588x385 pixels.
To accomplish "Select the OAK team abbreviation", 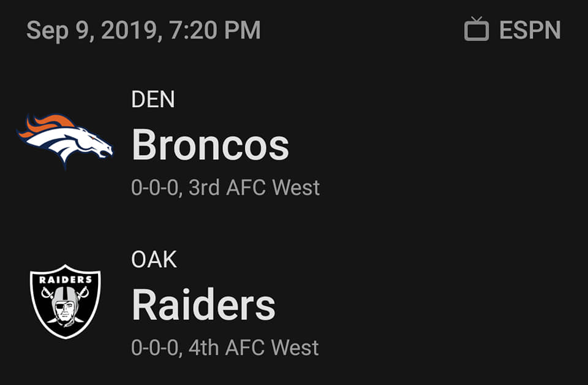I will pos(154,259).
